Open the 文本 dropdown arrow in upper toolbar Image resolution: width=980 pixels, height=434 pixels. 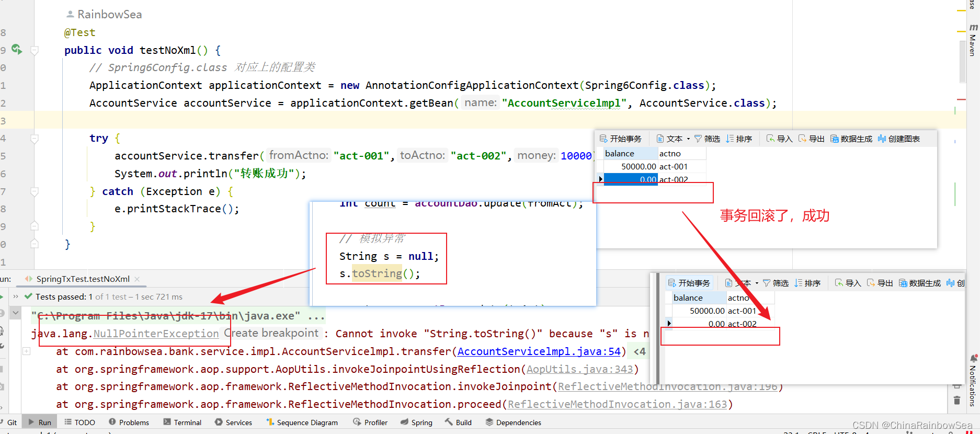688,139
